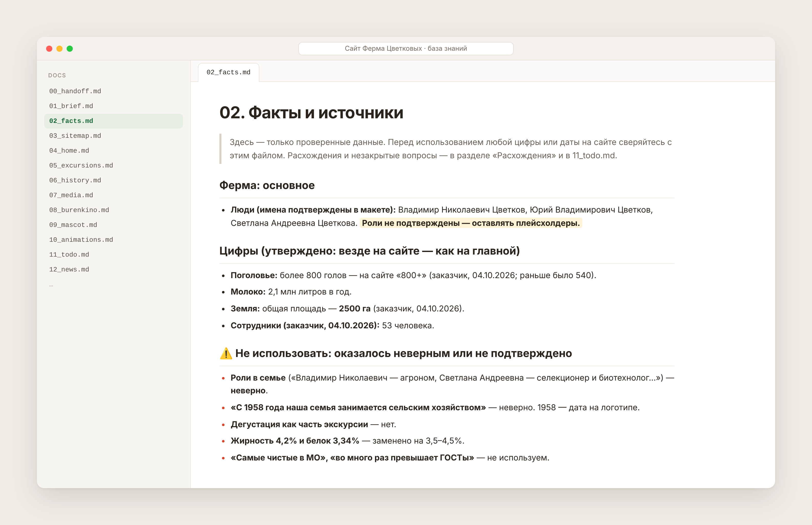Screen dimensions: 812x525
Task: Click the window title search field
Action: pos(406,48)
